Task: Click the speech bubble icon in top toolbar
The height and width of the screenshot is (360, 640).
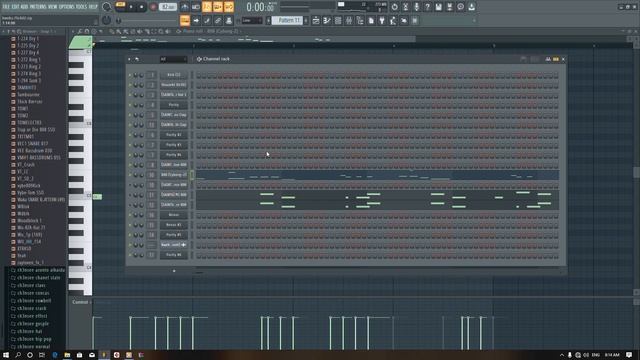Action: click(x=460, y=7)
